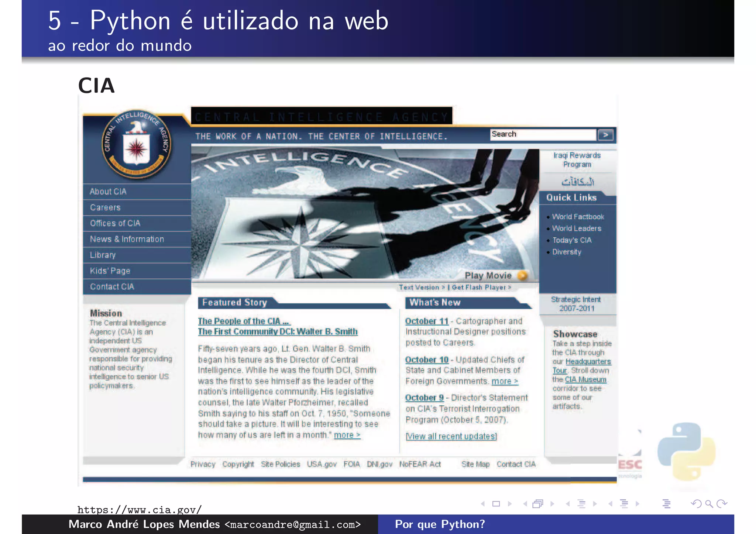
Task: Open News & Information menu item
Action: 137,239
